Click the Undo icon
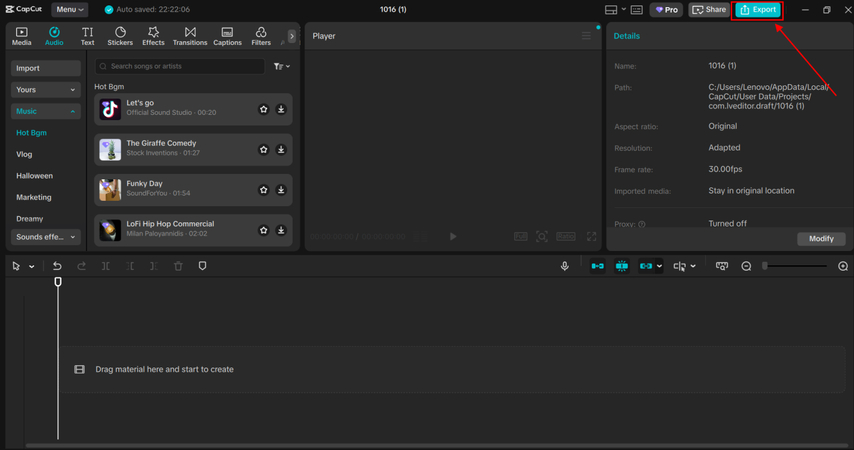This screenshot has width=854, height=450. coord(57,266)
